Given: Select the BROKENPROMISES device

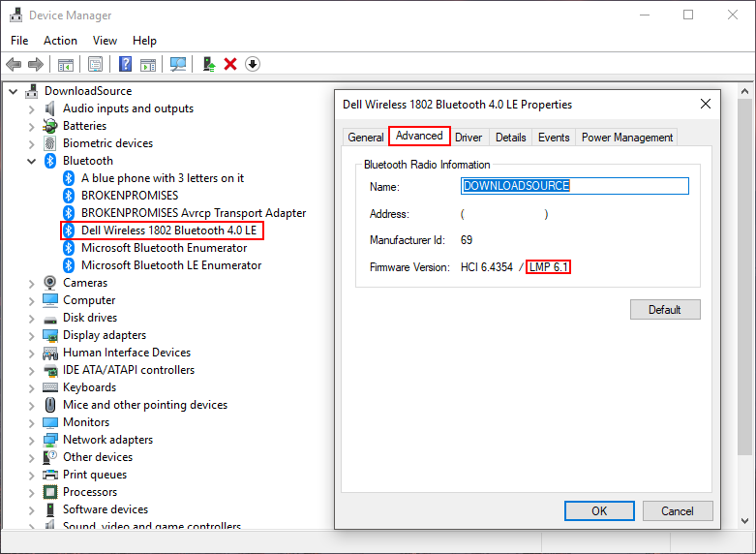Looking at the screenshot, I should (130, 196).
